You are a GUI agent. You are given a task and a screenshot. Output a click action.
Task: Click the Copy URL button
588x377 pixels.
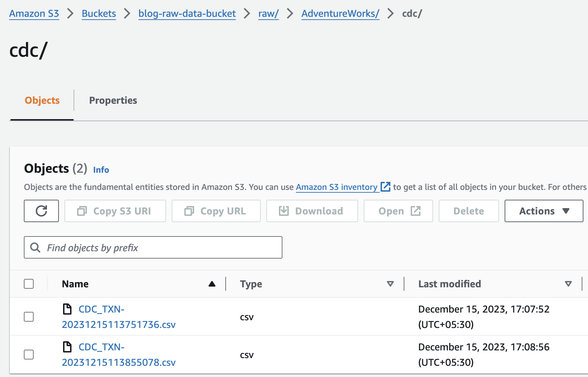216,211
